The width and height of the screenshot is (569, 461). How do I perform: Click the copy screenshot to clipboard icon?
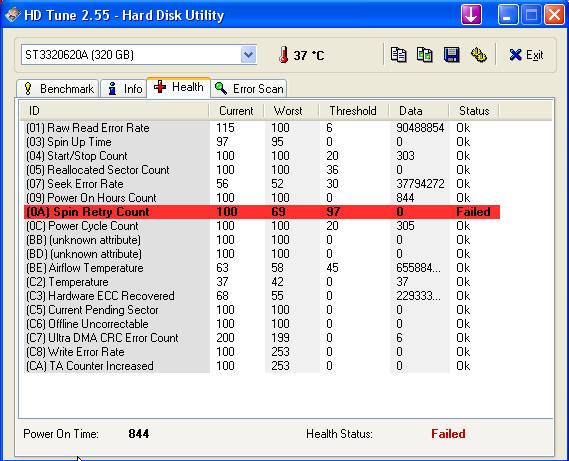[x=425, y=55]
